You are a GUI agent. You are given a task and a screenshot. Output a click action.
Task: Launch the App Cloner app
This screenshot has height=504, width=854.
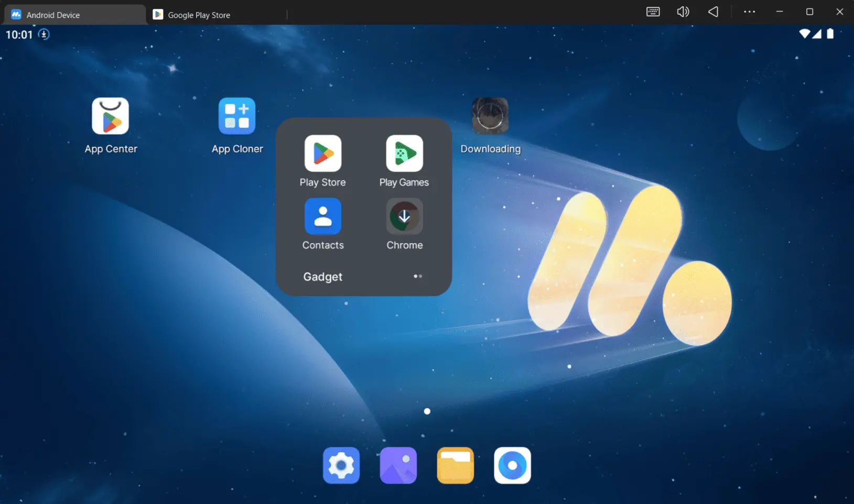237,116
